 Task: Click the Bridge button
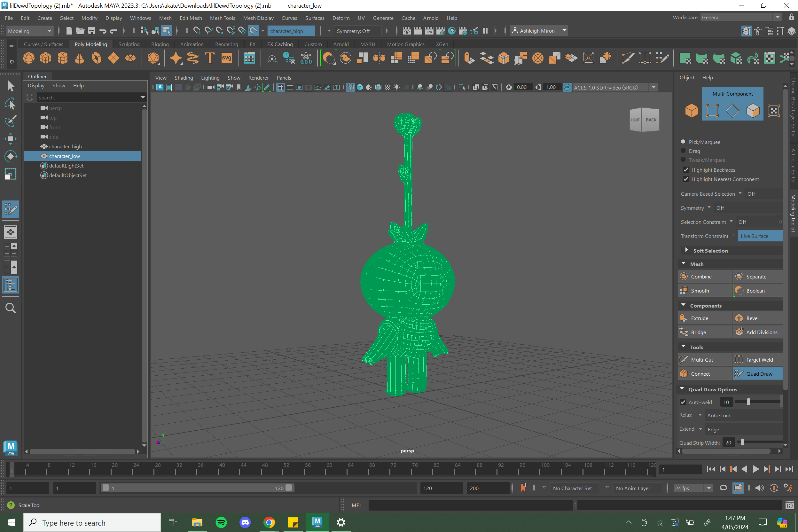(705, 332)
